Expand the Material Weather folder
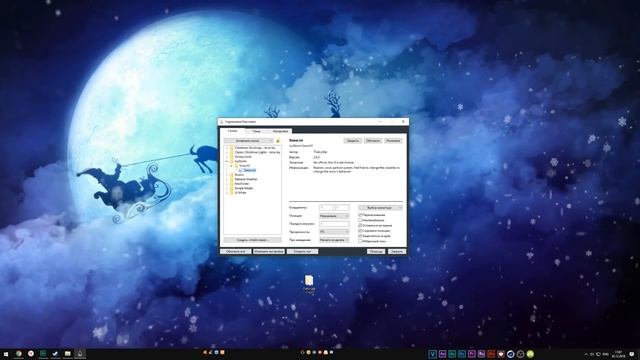 [227, 179]
